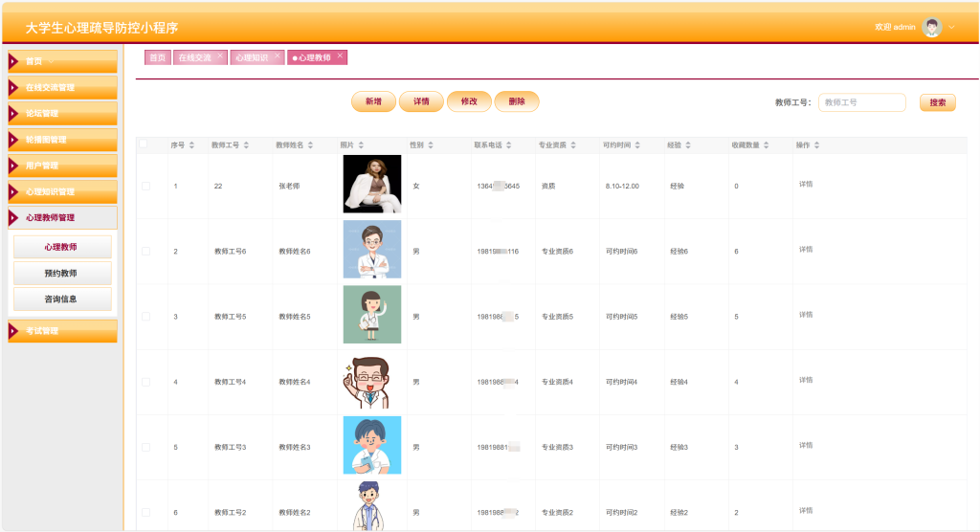
Task: Sort by the 操作 column sort arrows
Action: click(x=817, y=145)
